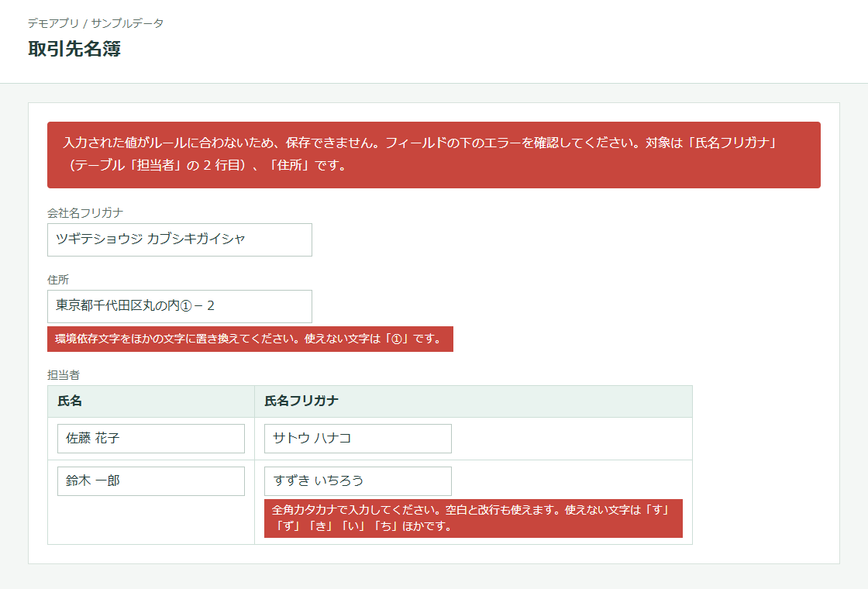
Task: Click the 住所 field label
Action: [58, 280]
